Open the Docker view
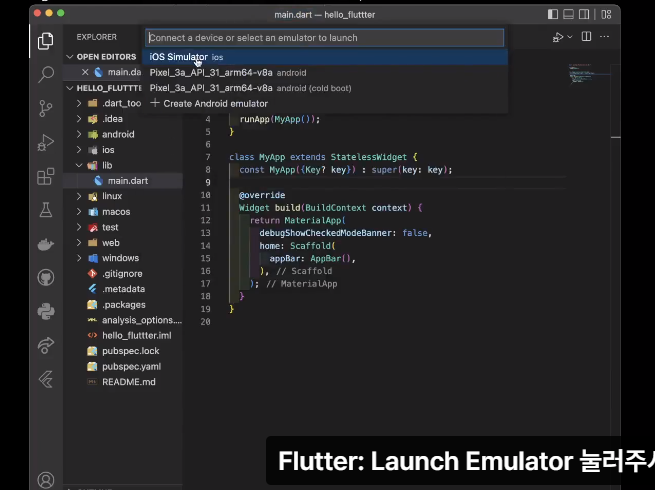Image resolution: width=655 pixels, height=490 pixels. coord(46,244)
